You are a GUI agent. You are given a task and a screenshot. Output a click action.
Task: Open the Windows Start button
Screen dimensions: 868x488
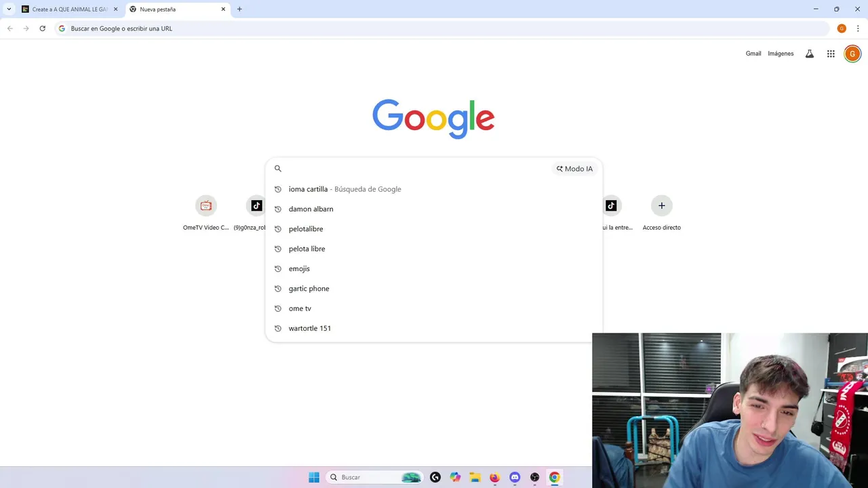[x=314, y=477]
